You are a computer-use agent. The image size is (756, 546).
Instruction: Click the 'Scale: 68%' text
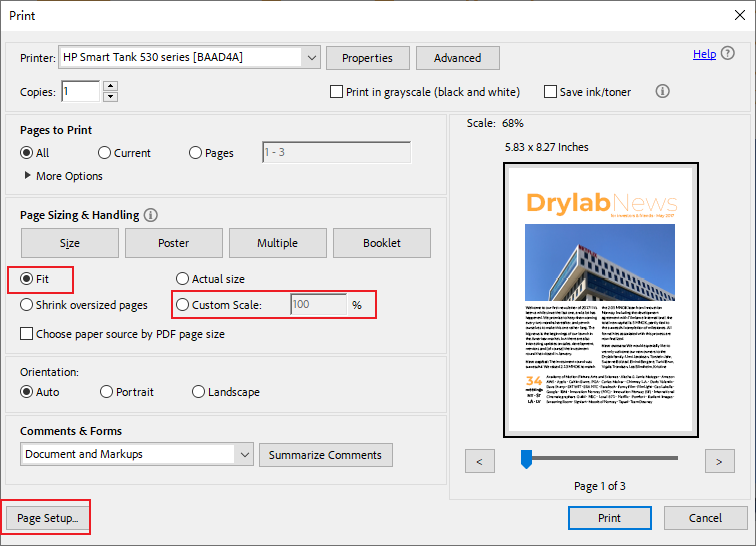495,123
